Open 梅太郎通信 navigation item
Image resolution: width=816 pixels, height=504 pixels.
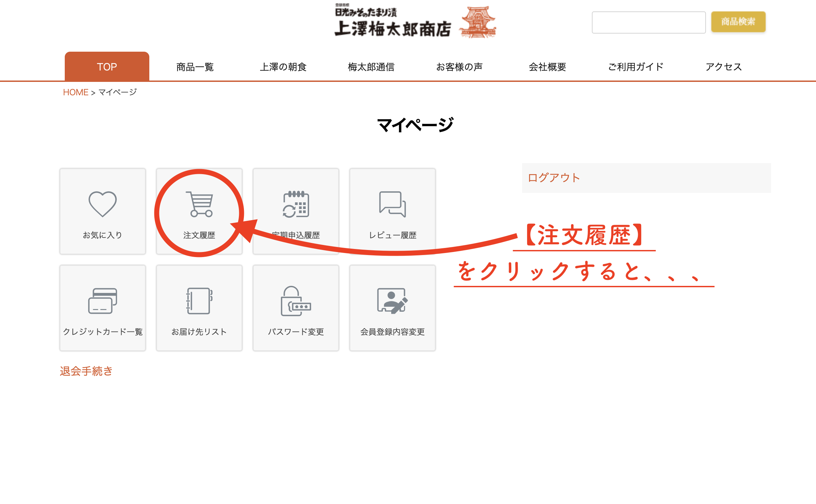click(371, 67)
